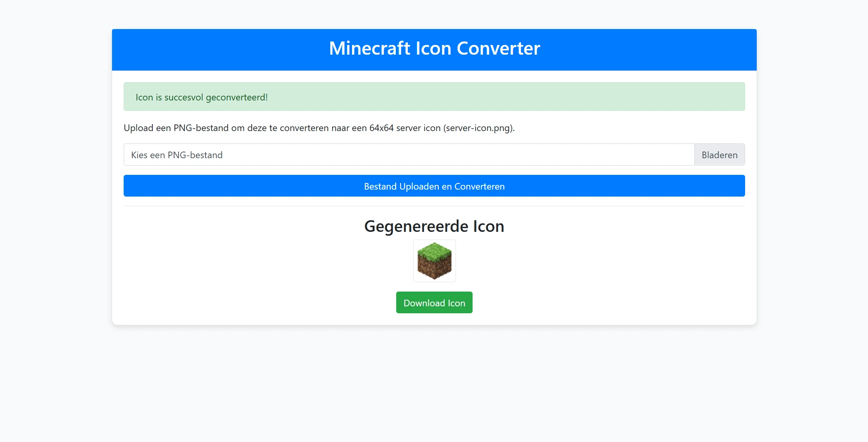Click the 'Bladeren' file browse button

720,154
